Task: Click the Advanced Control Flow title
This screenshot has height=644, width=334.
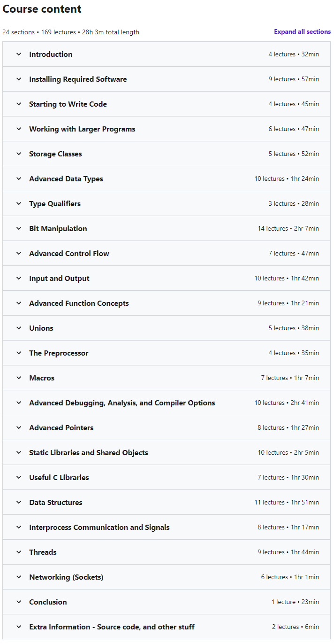Action: (69, 253)
